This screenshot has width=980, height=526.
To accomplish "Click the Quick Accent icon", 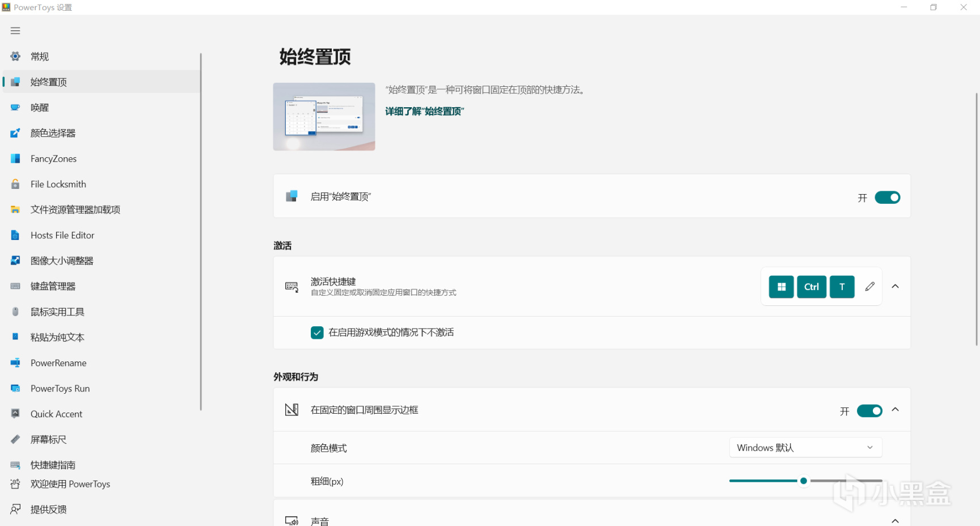I will 15,414.
